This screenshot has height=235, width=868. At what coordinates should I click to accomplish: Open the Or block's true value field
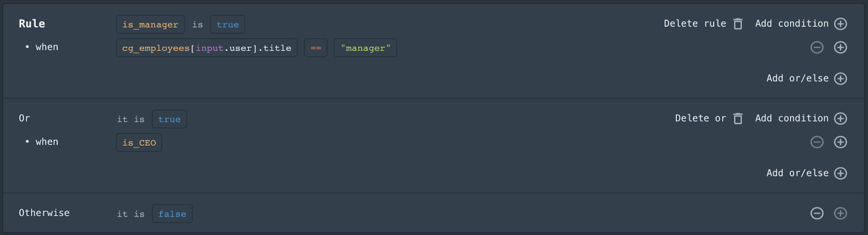click(169, 119)
